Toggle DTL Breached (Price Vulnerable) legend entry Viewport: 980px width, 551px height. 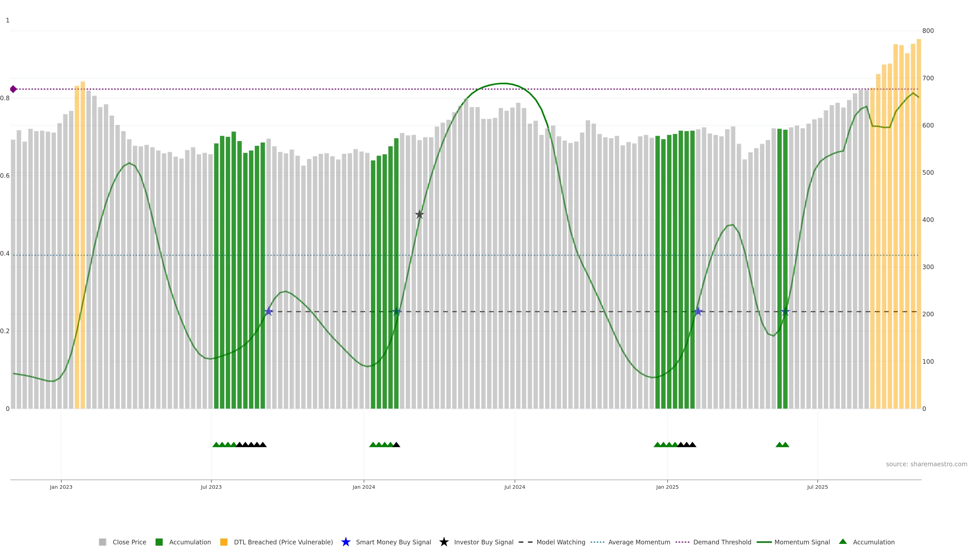[283, 542]
